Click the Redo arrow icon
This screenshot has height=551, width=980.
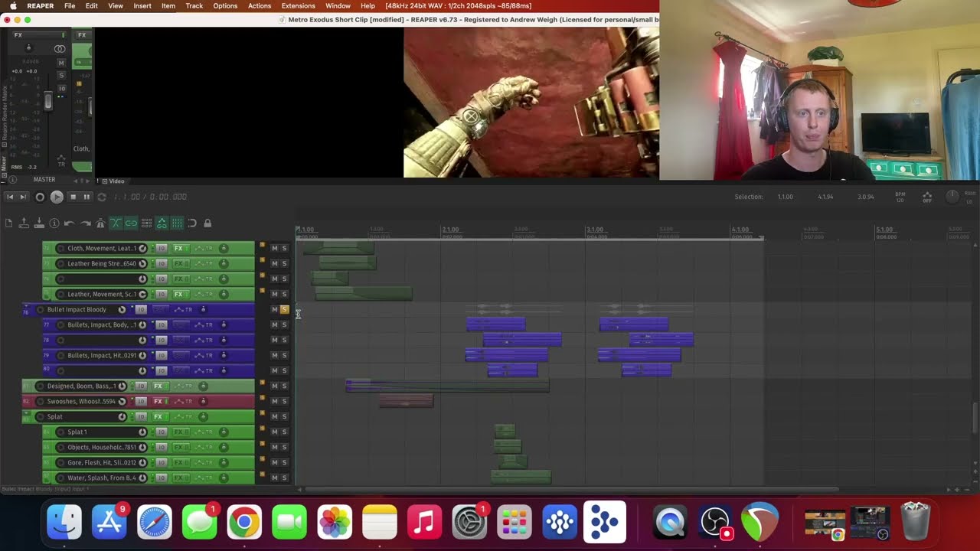[85, 223]
